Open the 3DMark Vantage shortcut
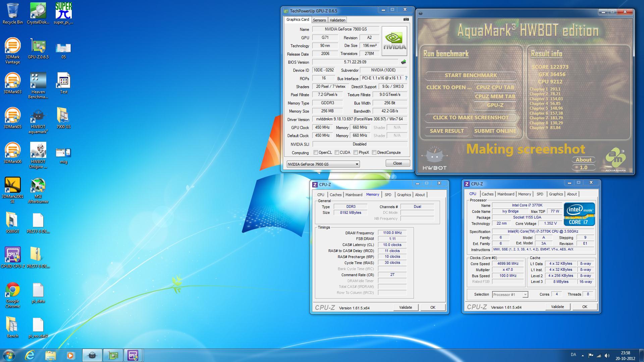This screenshot has width=644, height=362. (13, 51)
